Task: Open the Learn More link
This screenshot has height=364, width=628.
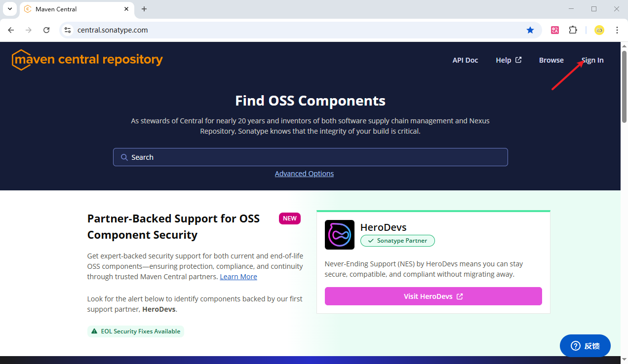Action: coord(238,277)
